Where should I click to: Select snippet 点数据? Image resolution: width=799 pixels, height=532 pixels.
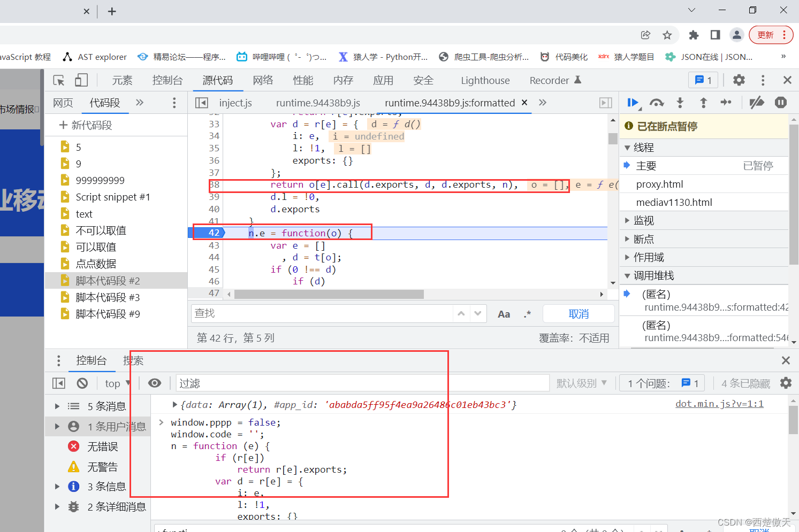[x=96, y=264]
